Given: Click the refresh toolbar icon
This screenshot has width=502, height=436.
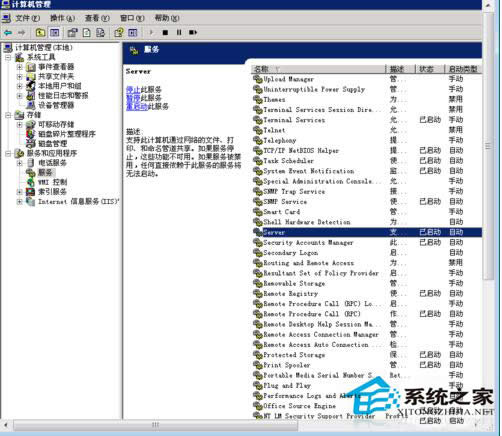Looking at the screenshot, I should pos(87,32).
